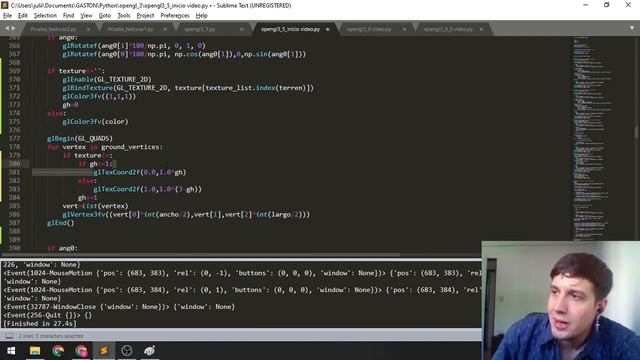This screenshot has height=360, width=640.
Task: Click the code minimap
Action: [592, 139]
